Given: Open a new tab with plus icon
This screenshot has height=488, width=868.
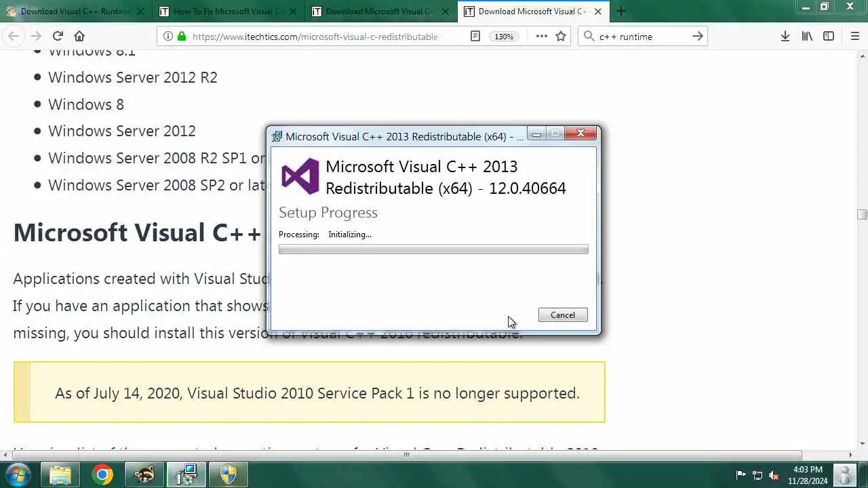Looking at the screenshot, I should click(621, 11).
